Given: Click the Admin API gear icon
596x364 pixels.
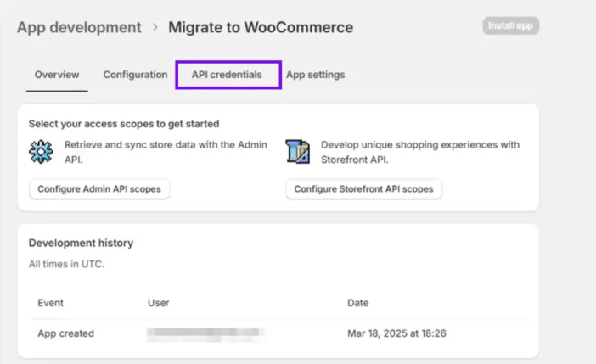Looking at the screenshot, I should click(x=41, y=152).
